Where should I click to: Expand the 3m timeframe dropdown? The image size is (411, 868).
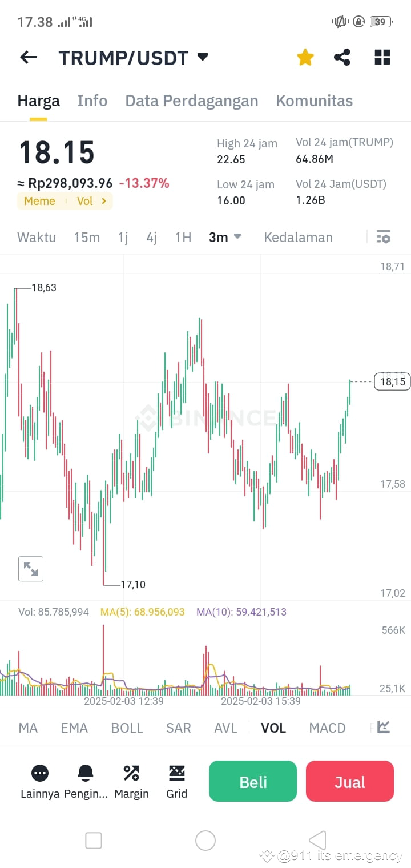[224, 237]
